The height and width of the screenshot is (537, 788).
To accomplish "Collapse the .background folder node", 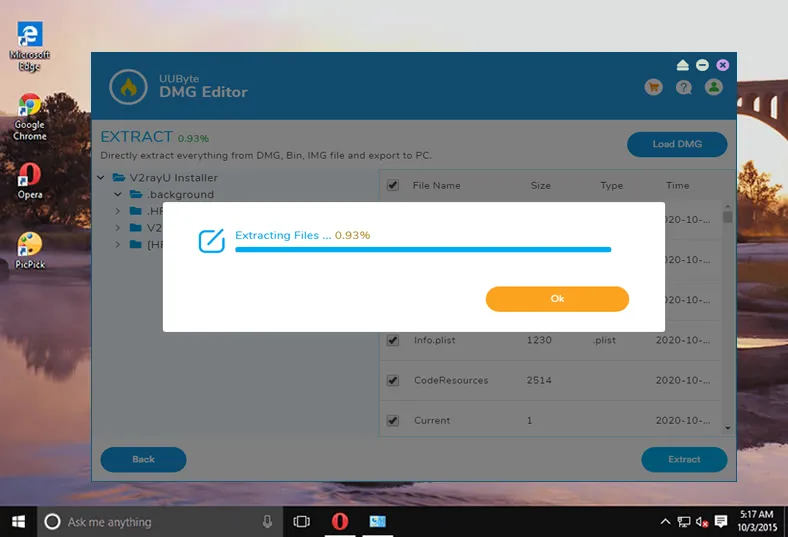I will point(118,194).
